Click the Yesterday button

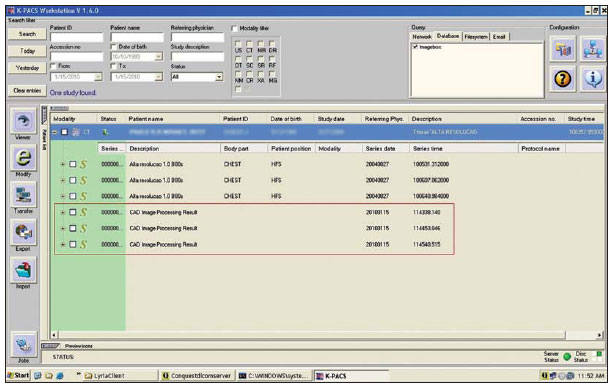click(27, 68)
